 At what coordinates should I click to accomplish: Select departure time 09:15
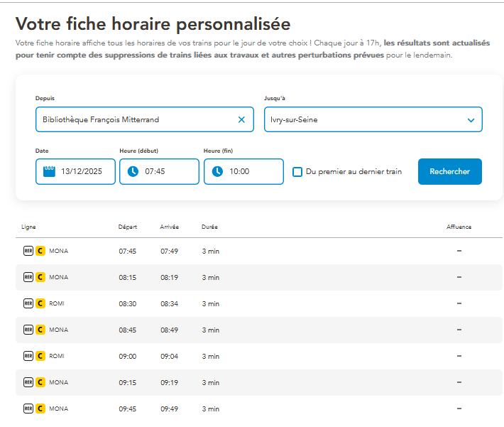[x=128, y=382]
